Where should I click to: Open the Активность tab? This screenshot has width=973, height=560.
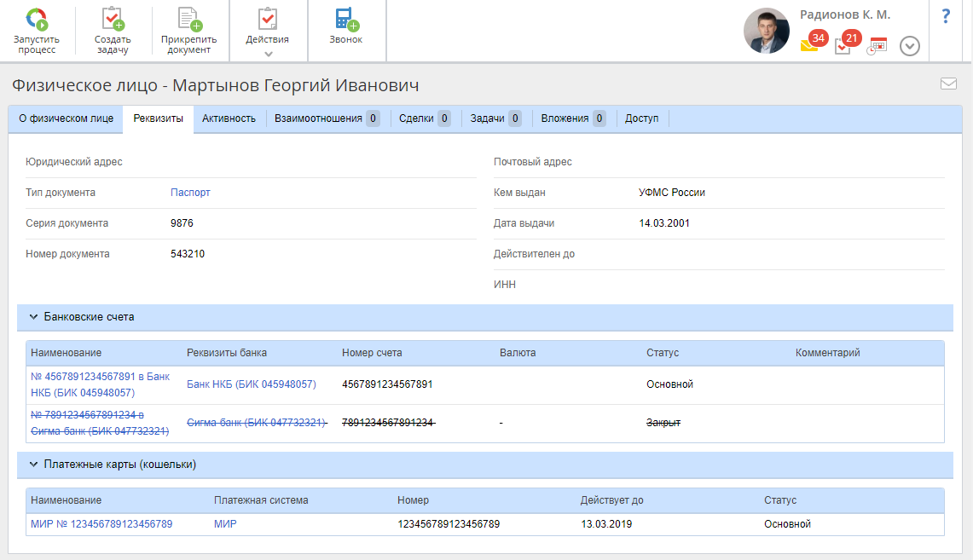229,118
